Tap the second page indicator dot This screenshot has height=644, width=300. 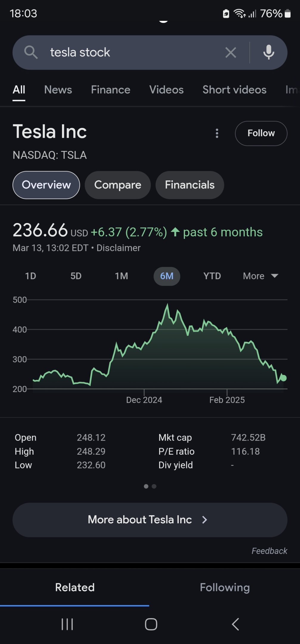pyautogui.click(x=154, y=486)
